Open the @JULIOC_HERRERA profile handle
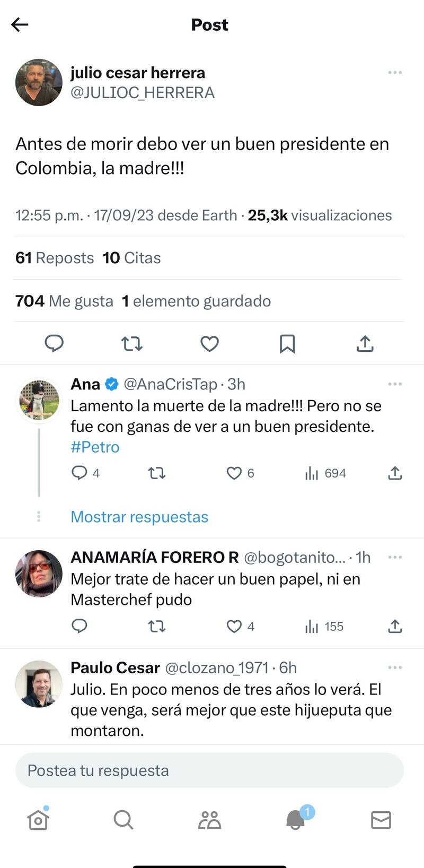Screen dimensions: 424x868 [143, 93]
